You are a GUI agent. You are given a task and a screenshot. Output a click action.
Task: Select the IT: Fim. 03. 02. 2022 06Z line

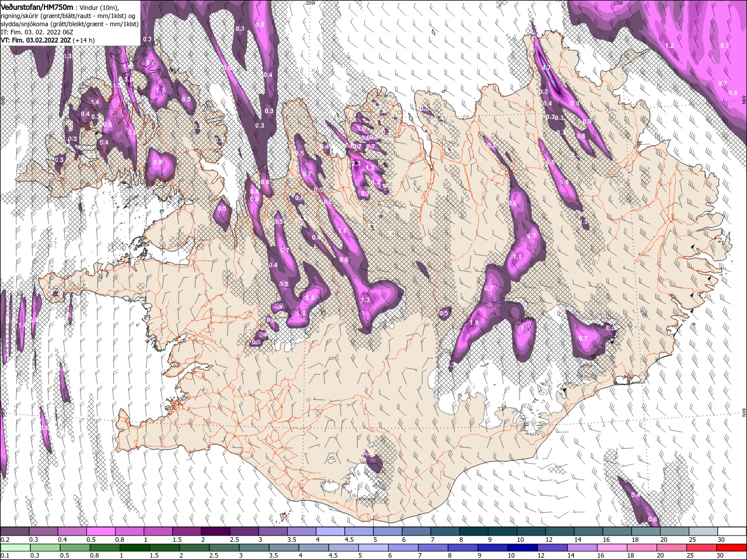click(38, 32)
